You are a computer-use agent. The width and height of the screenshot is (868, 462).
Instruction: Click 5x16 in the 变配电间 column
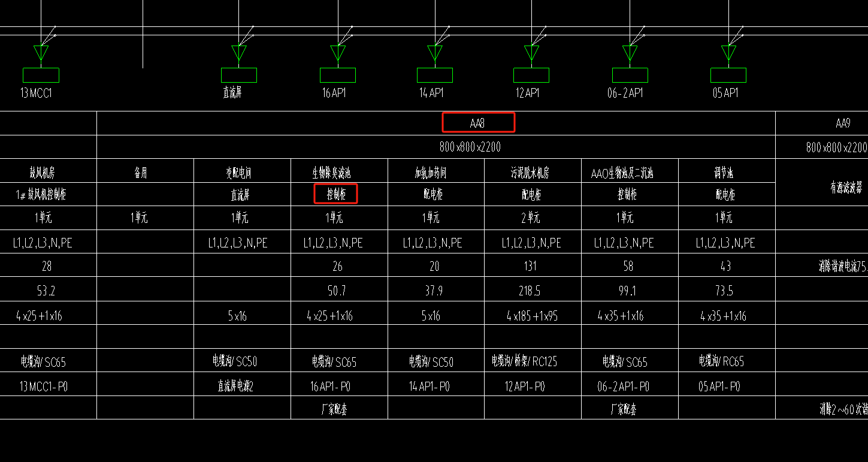pos(237,316)
